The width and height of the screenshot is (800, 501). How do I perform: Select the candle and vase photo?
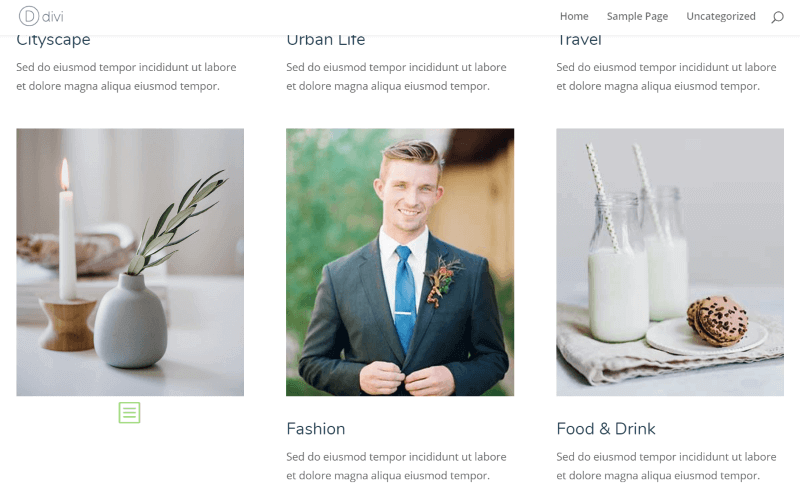(x=130, y=262)
